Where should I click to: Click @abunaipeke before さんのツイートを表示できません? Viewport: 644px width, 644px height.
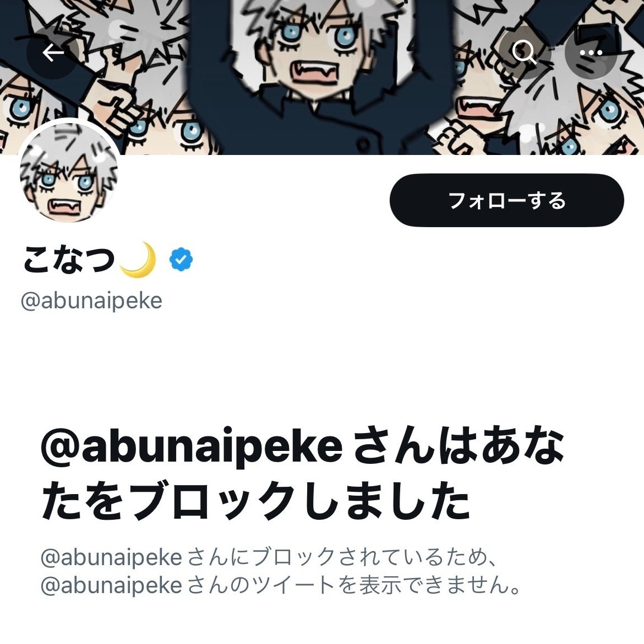(111, 585)
